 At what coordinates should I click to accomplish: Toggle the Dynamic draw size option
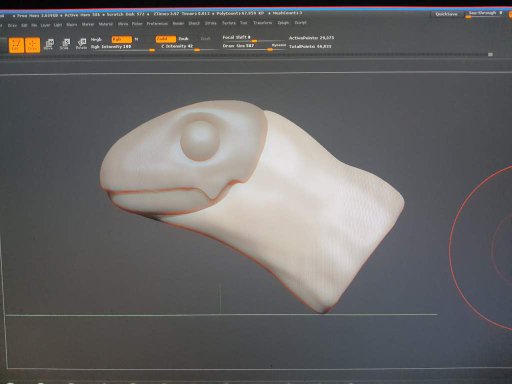tap(279, 45)
